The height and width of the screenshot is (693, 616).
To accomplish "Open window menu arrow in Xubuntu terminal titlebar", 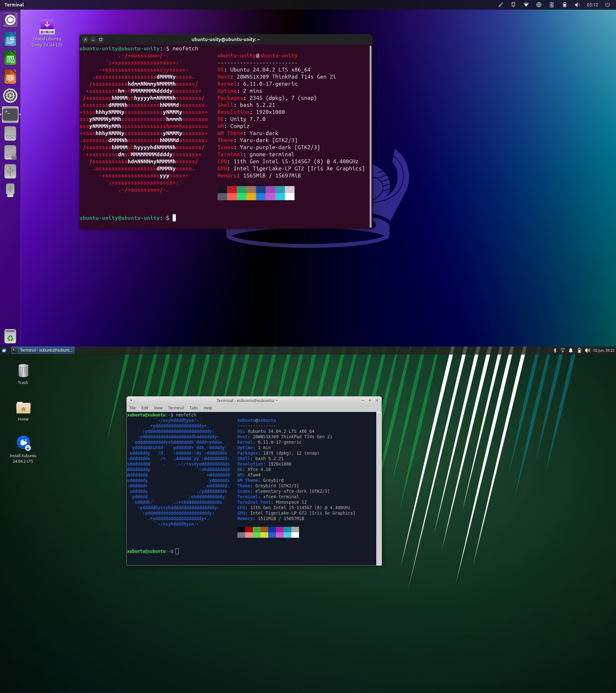I will pyautogui.click(x=131, y=400).
